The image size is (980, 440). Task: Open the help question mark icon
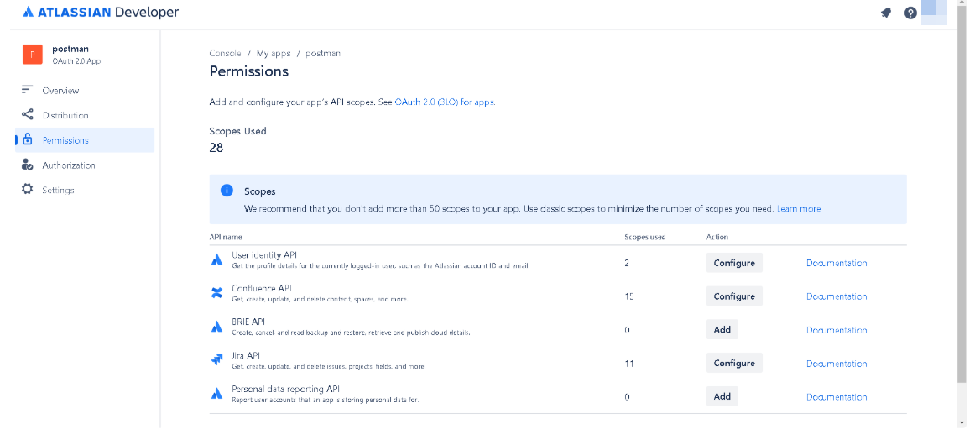tap(910, 13)
